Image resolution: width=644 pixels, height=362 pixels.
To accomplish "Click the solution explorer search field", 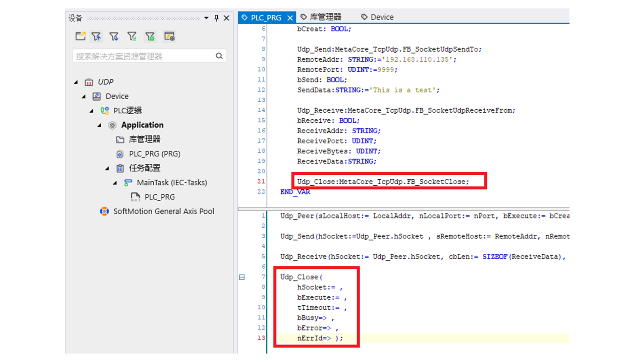I will (144, 56).
